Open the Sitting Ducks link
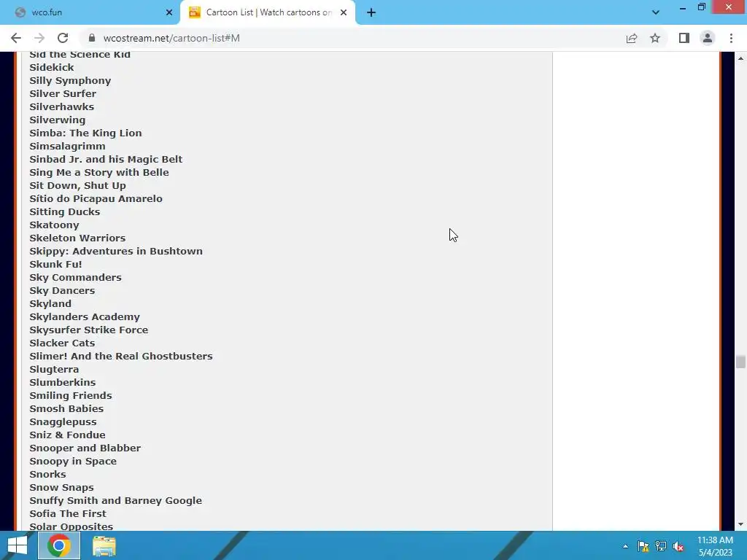Viewport: 747px width, 560px height. [x=65, y=212]
